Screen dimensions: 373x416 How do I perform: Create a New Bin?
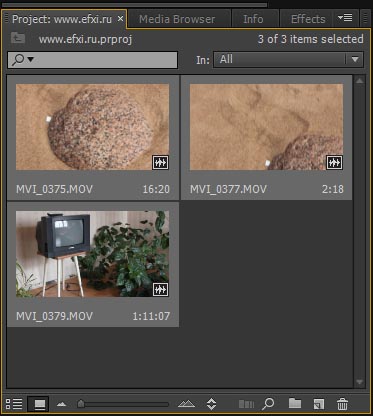(295, 403)
